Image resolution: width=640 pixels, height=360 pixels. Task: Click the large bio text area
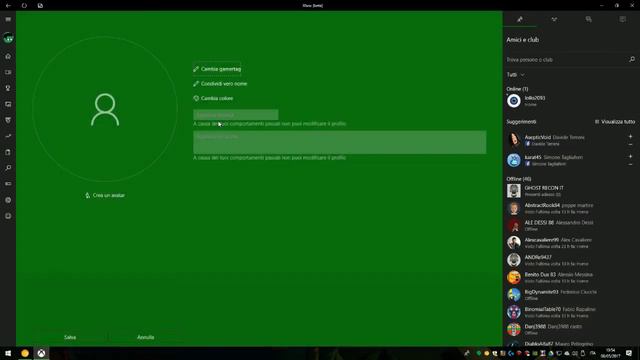pos(340,142)
